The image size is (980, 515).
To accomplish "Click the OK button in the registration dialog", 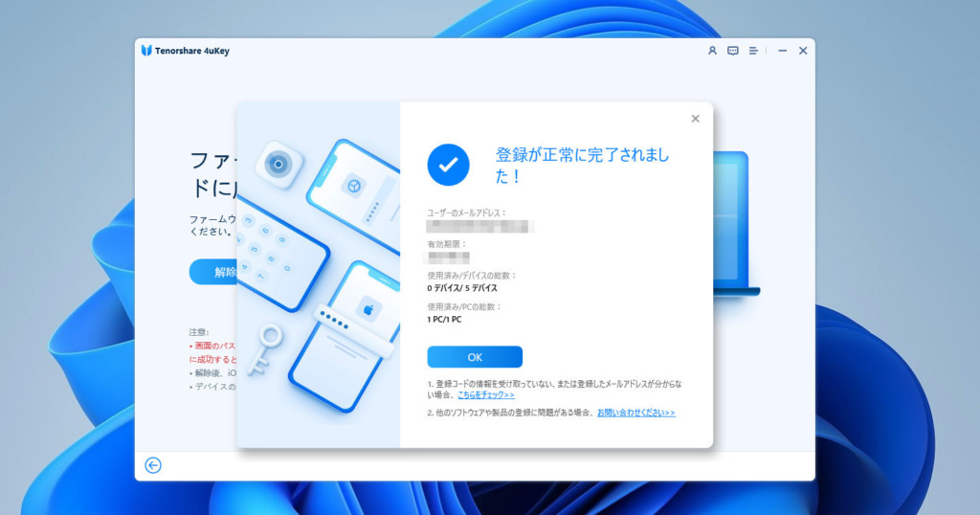I will tap(475, 357).
